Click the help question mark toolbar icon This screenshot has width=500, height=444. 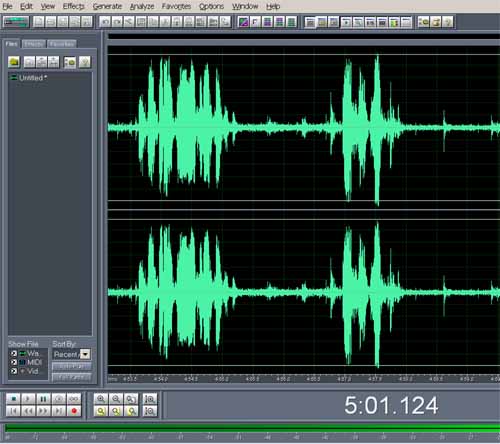pyautogui.click(x=448, y=22)
